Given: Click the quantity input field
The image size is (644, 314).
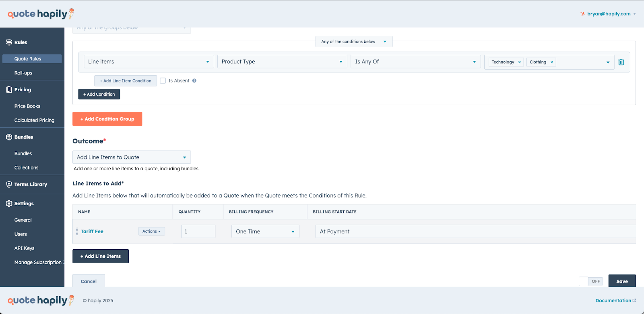Looking at the screenshot, I should pyautogui.click(x=198, y=231).
